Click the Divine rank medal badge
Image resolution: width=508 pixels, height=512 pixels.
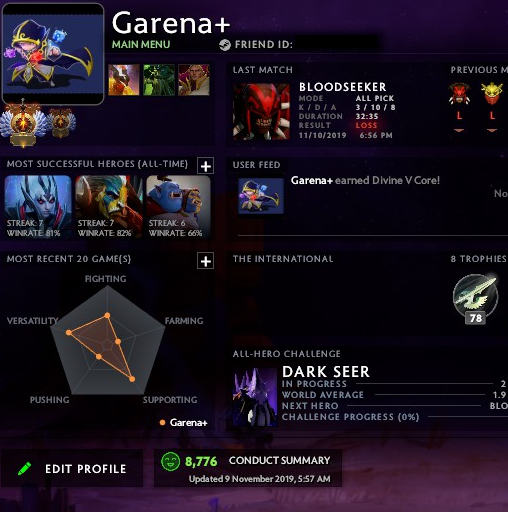tap(23, 123)
